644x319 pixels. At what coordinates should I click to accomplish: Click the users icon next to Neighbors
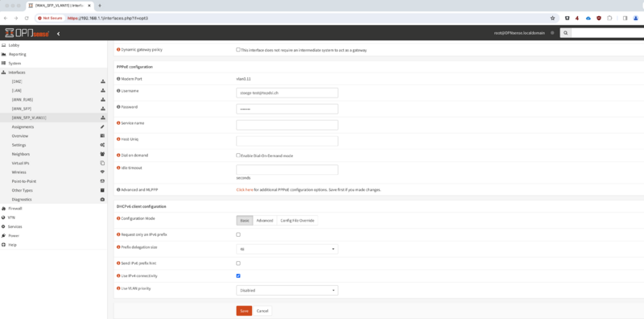click(103, 154)
